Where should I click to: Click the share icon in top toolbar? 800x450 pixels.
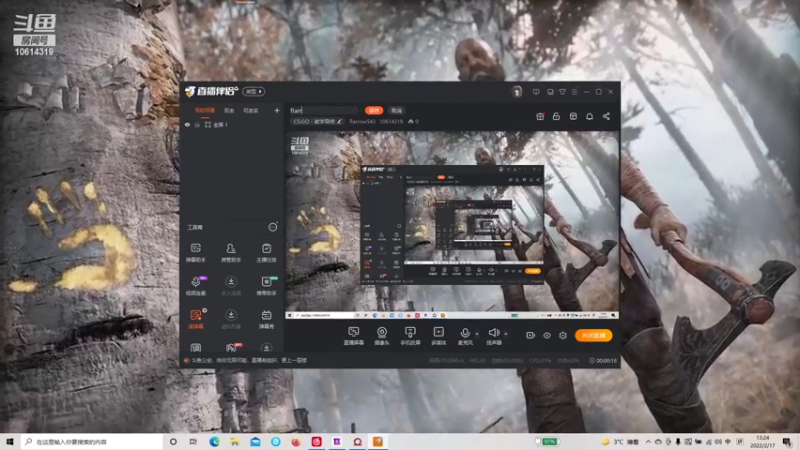tap(606, 116)
